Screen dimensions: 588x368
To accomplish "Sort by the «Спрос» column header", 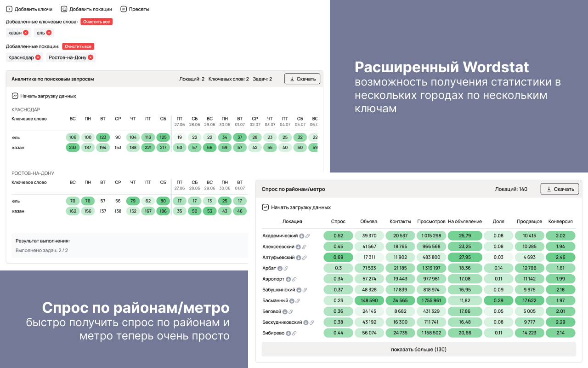I will (x=338, y=221).
